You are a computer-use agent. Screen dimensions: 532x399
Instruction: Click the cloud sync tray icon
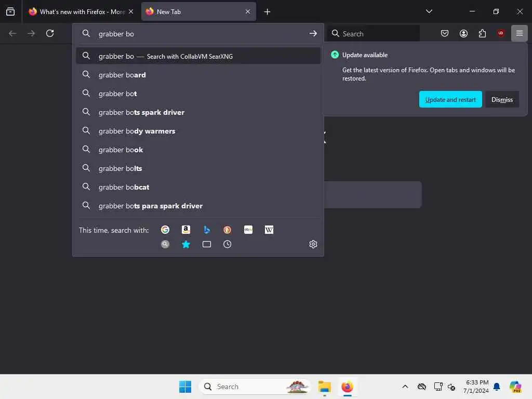tap(421, 387)
